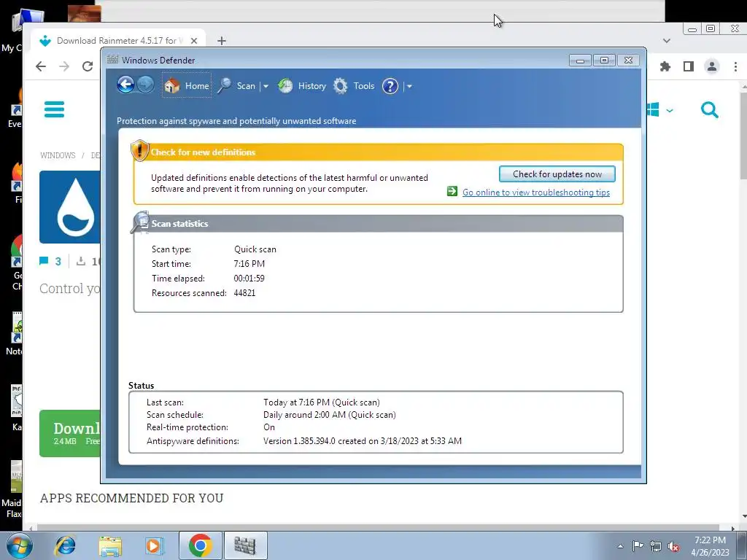Screen dimensions: 747x560
Task: Select the Download Rainmeter Chrome tab
Action: click(x=118, y=41)
